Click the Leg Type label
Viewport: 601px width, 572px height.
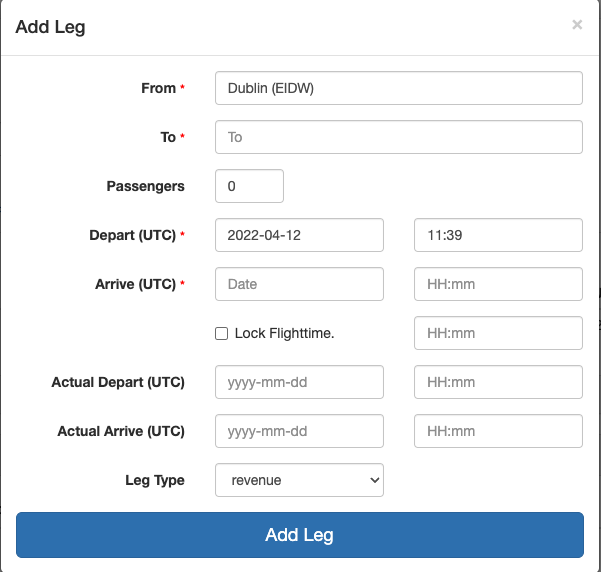(154, 480)
